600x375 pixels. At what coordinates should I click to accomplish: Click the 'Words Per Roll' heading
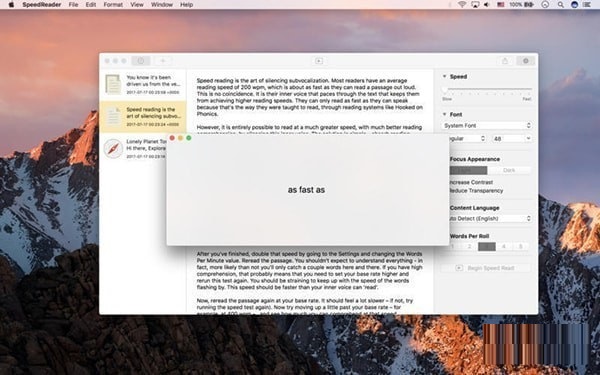point(469,236)
